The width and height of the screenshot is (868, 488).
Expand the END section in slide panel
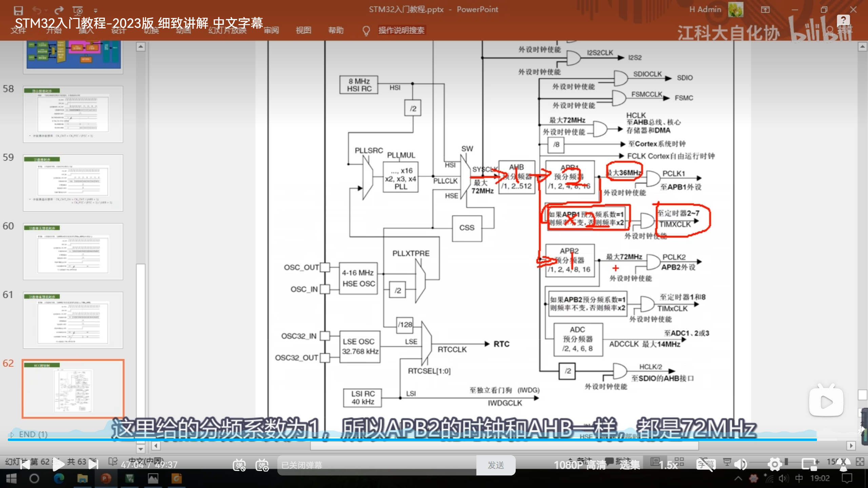[x=12, y=434]
